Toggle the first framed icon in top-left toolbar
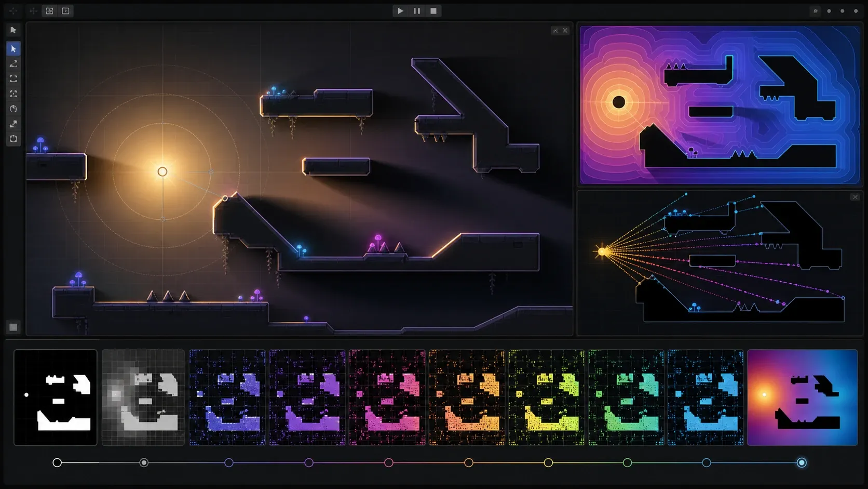 [x=50, y=11]
